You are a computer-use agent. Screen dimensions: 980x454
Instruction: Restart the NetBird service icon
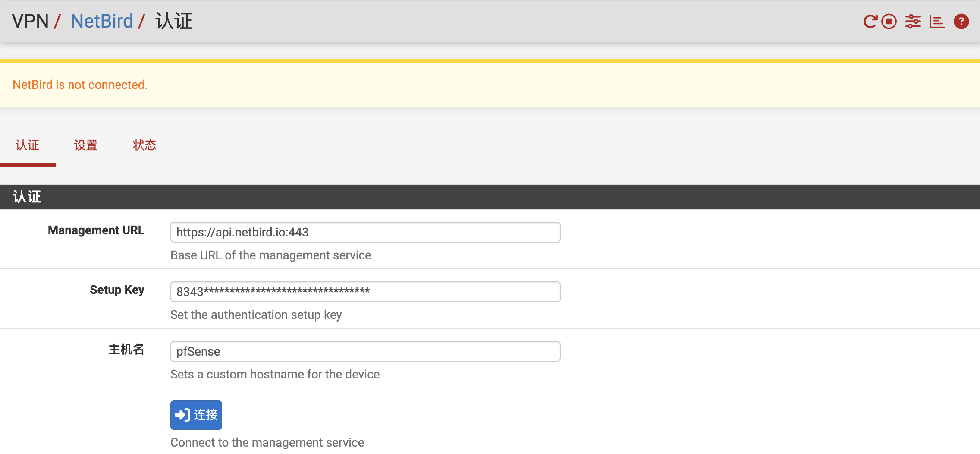(x=870, y=21)
